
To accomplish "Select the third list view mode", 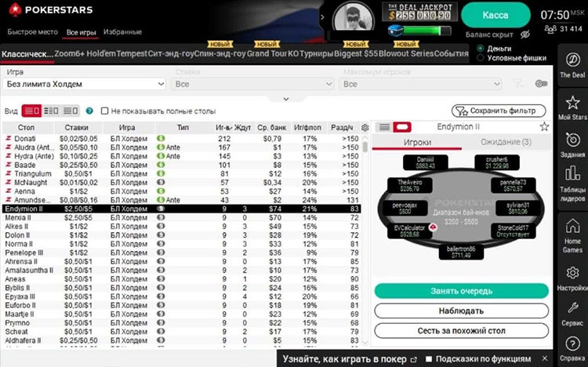I will (71, 111).
